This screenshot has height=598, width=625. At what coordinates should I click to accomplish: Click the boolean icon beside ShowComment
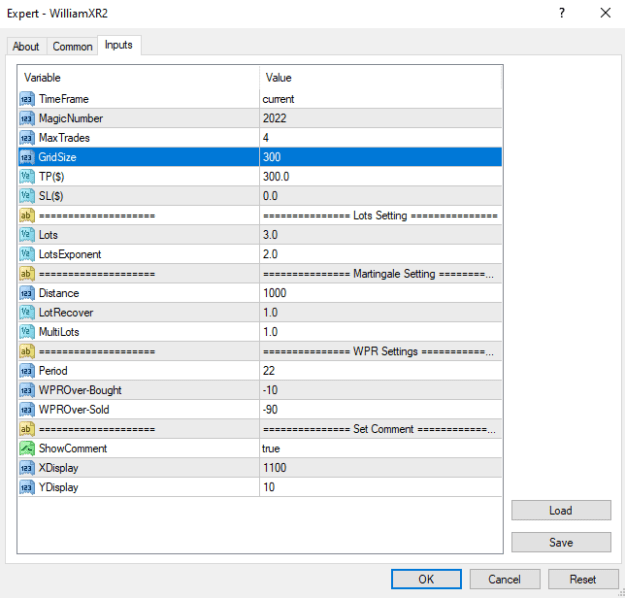point(27,448)
